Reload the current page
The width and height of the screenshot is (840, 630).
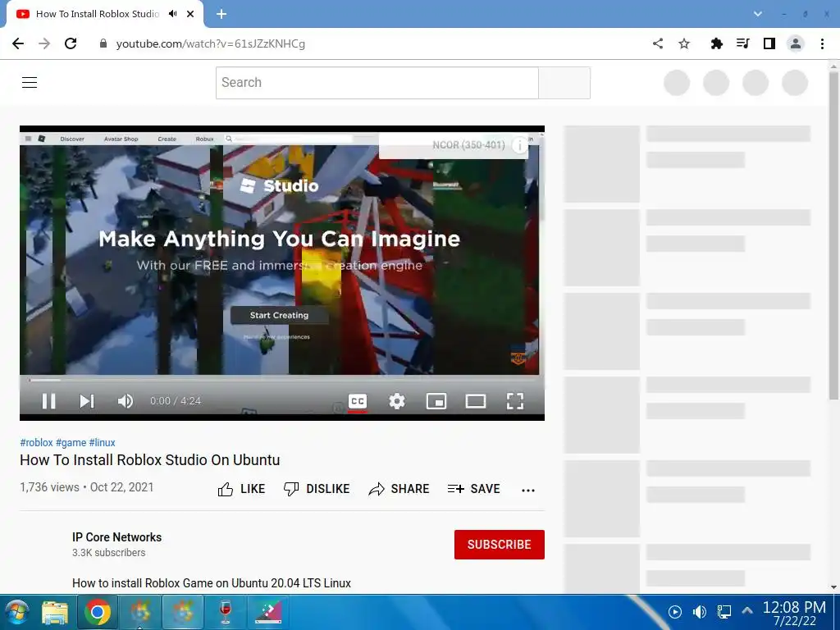tap(71, 43)
